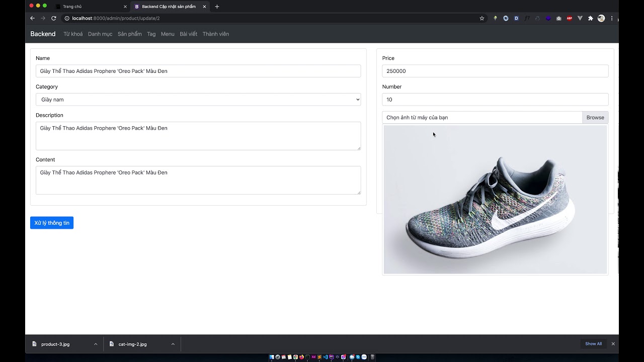Open Adobe XD in the Dock
Viewport: 644px width, 362px height.
pyautogui.click(x=313, y=357)
